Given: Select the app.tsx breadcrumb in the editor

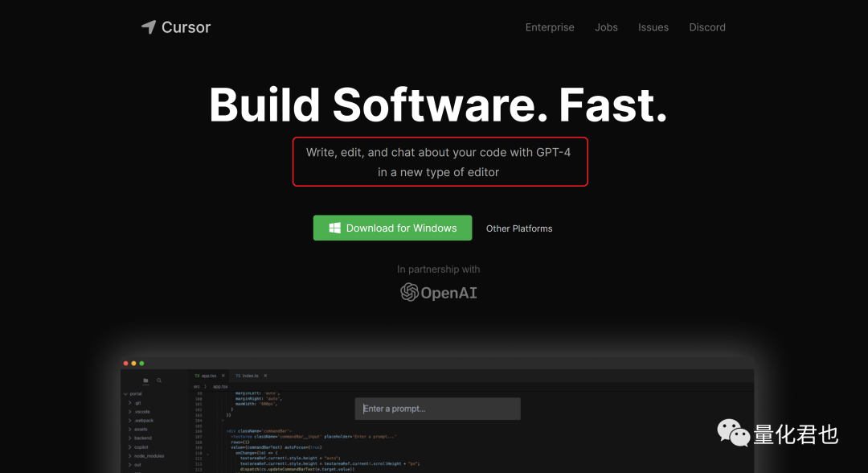Looking at the screenshot, I should point(220,387).
